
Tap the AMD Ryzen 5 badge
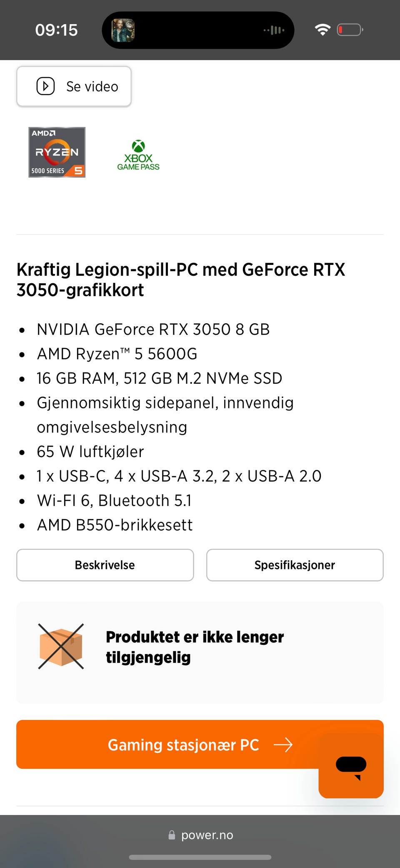[x=57, y=152]
